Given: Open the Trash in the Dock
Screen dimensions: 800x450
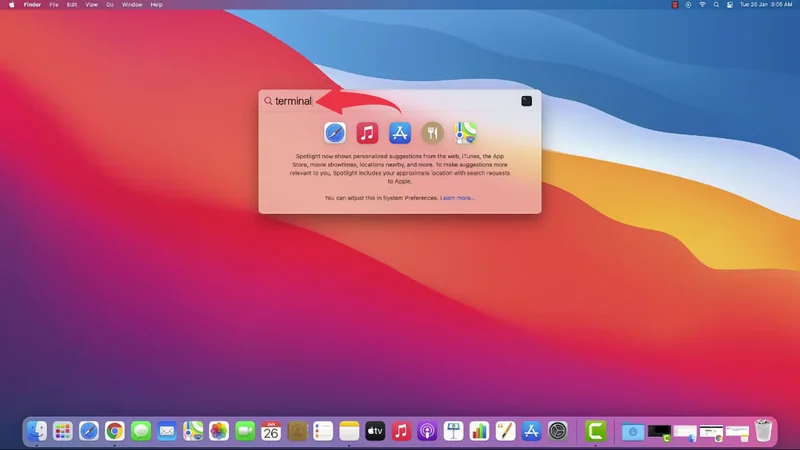Looking at the screenshot, I should pyautogui.click(x=763, y=431).
